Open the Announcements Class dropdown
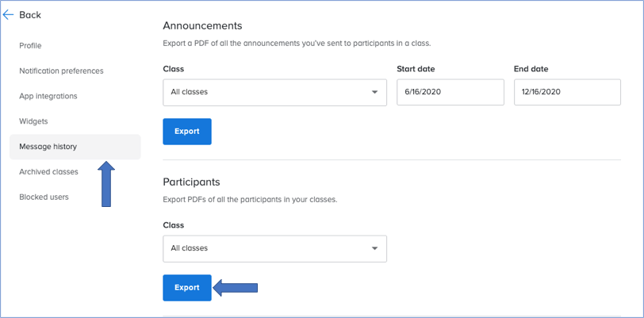This screenshot has height=318, width=644. coord(274,93)
